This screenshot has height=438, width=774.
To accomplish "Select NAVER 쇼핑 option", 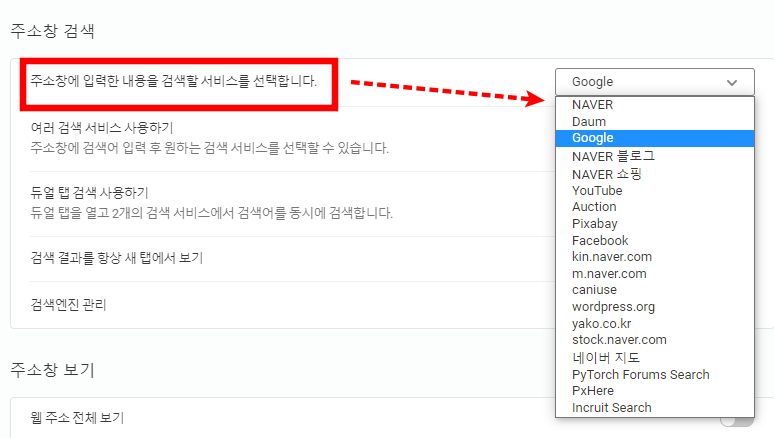I will [x=655, y=174].
